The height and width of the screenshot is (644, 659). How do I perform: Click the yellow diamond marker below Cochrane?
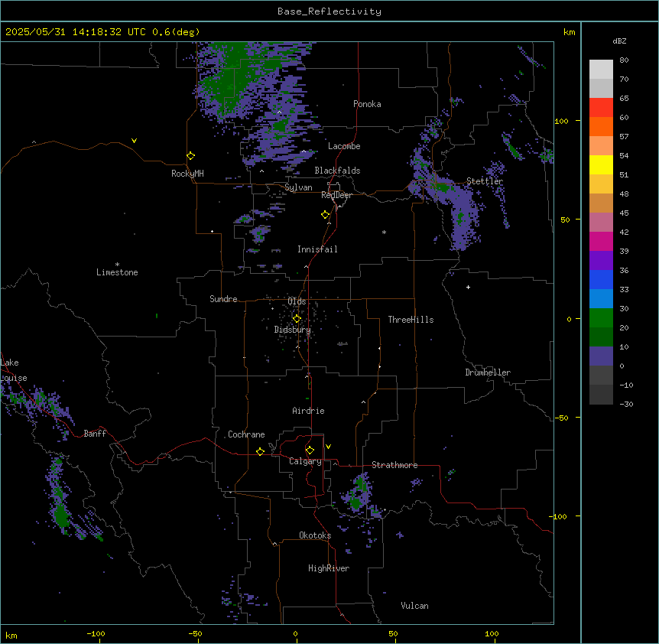tap(260, 451)
